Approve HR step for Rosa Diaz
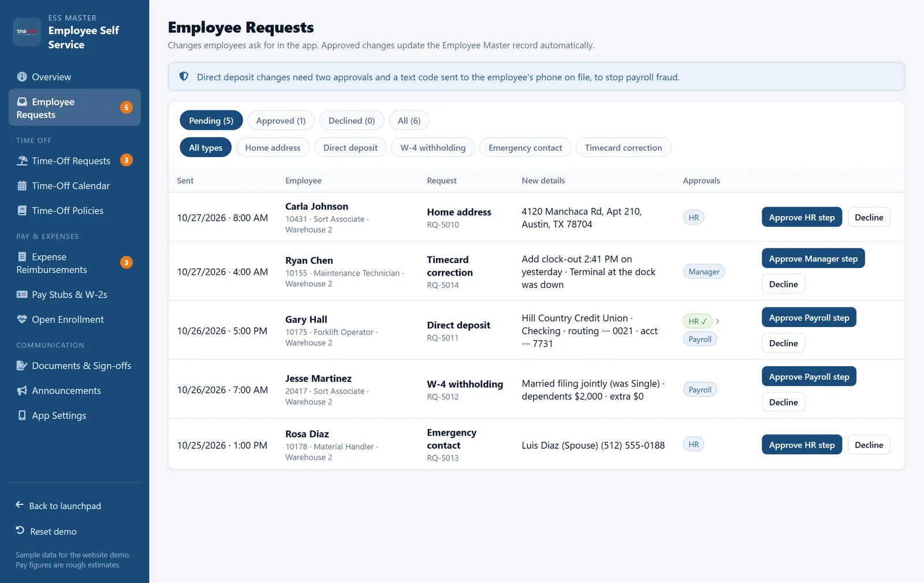 802,445
